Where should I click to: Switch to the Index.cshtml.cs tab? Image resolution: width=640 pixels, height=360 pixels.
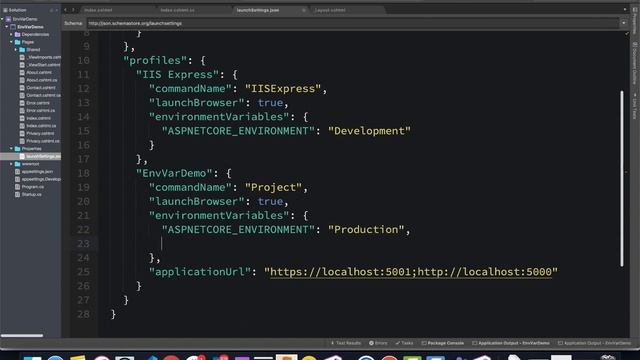coord(177,10)
